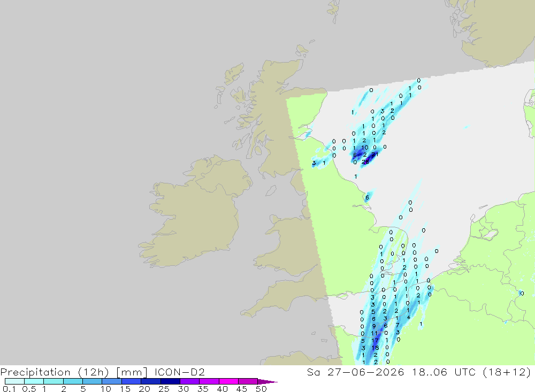
Task: Click the '35' legend scale label
Action: (203, 389)
